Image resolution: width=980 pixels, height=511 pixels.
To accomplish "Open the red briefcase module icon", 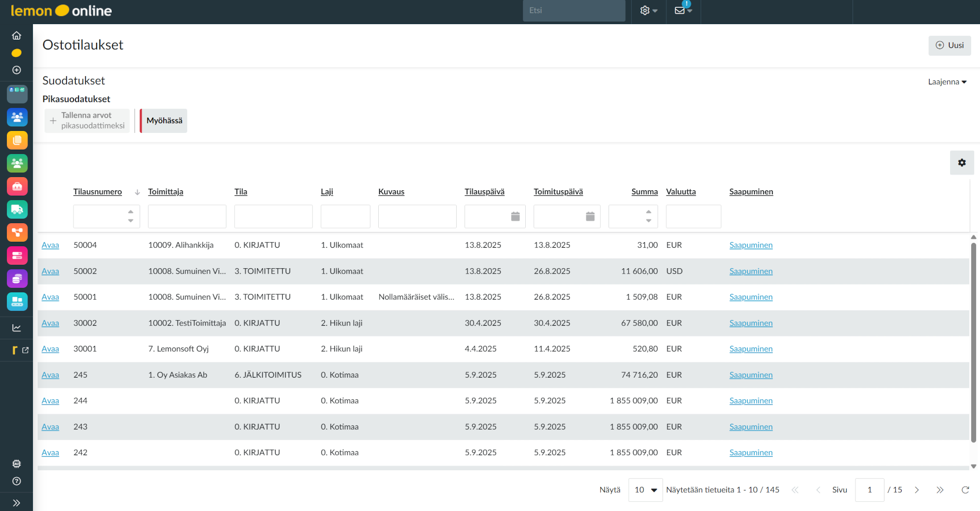I will (x=17, y=186).
